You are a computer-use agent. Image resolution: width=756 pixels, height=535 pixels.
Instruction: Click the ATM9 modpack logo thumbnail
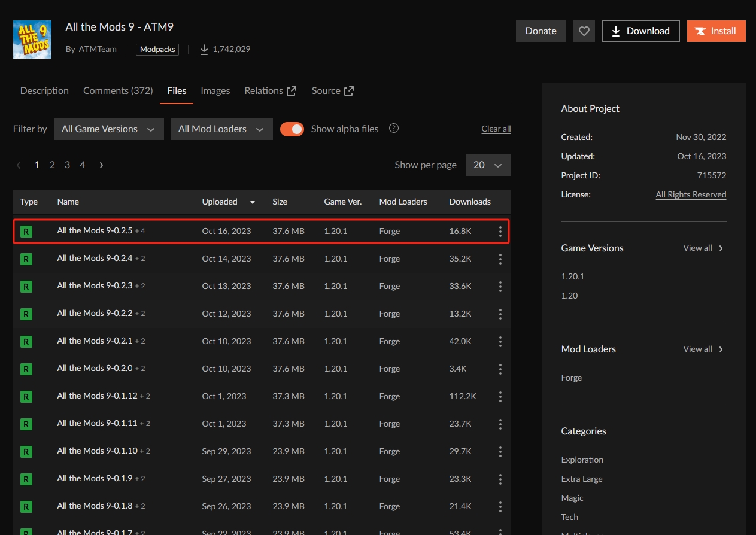[32, 39]
